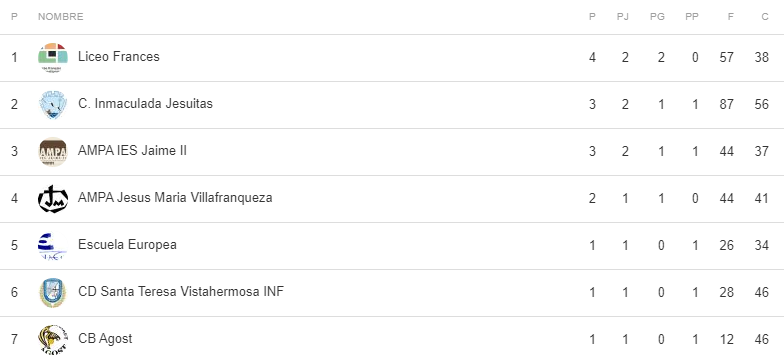Select the CB Agost team name
Viewport: 784px width, 362px height.
[105, 339]
